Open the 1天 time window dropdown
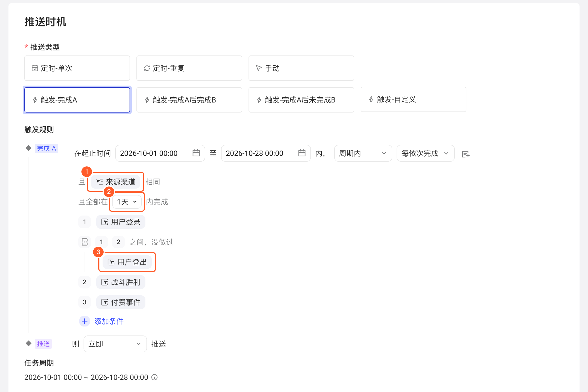This screenshot has height=392, width=588. pos(127,202)
